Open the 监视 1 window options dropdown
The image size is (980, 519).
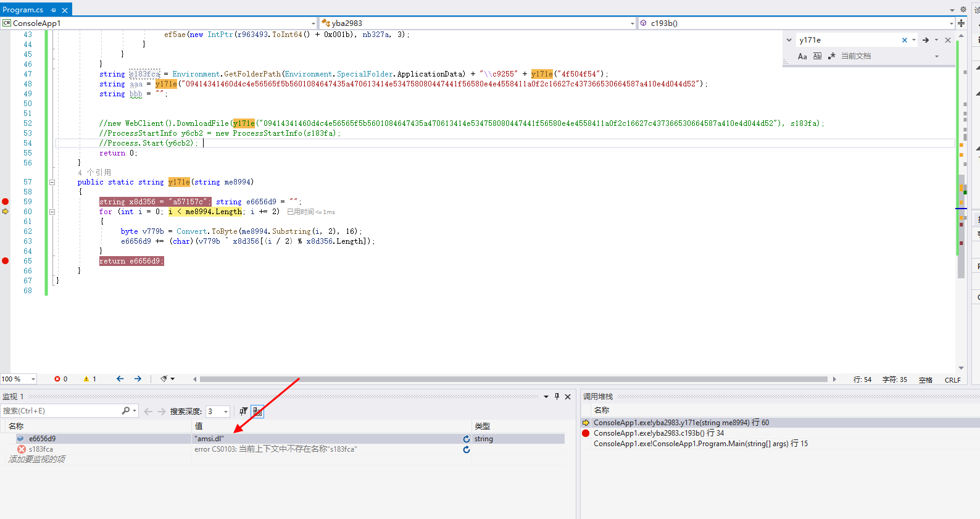click(x=546, y=397)
